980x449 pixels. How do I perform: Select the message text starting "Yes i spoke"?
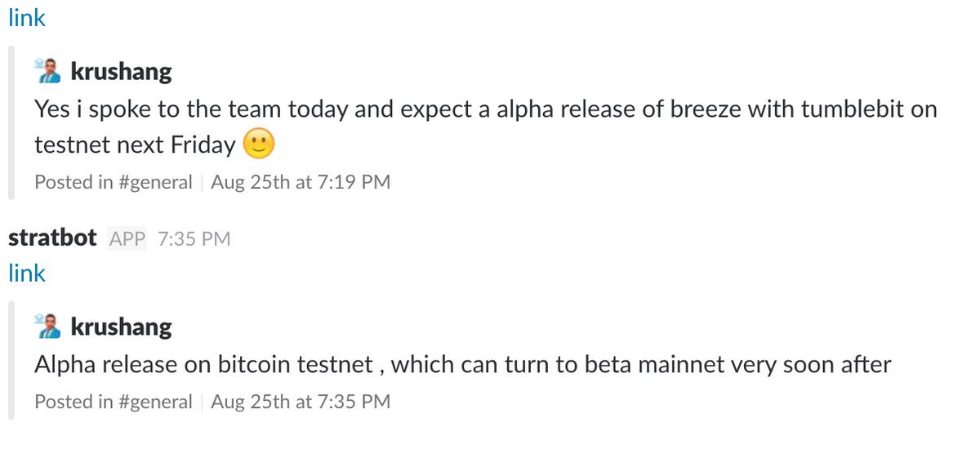[486, 127]
